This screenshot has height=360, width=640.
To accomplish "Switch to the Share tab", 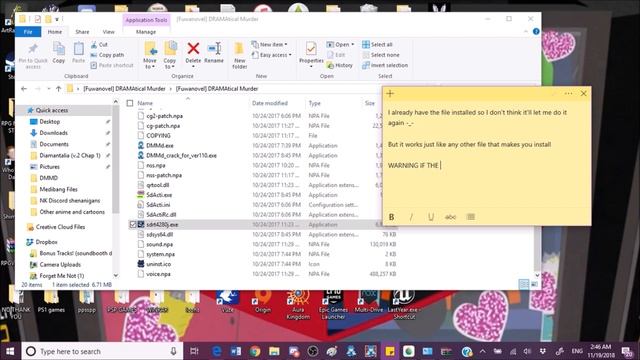I will (x=82, y=31).
